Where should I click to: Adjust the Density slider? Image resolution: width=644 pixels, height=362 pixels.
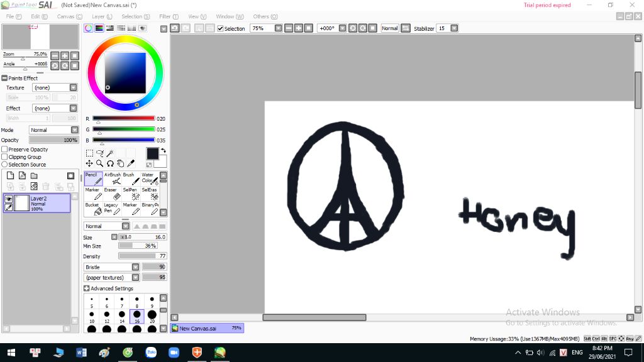(143, 256)
